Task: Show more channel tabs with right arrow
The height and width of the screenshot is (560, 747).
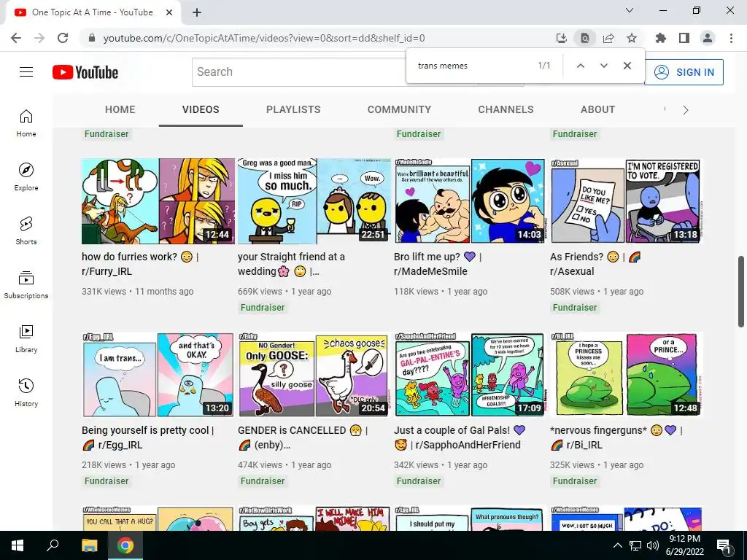Action: tap(685, 110)
